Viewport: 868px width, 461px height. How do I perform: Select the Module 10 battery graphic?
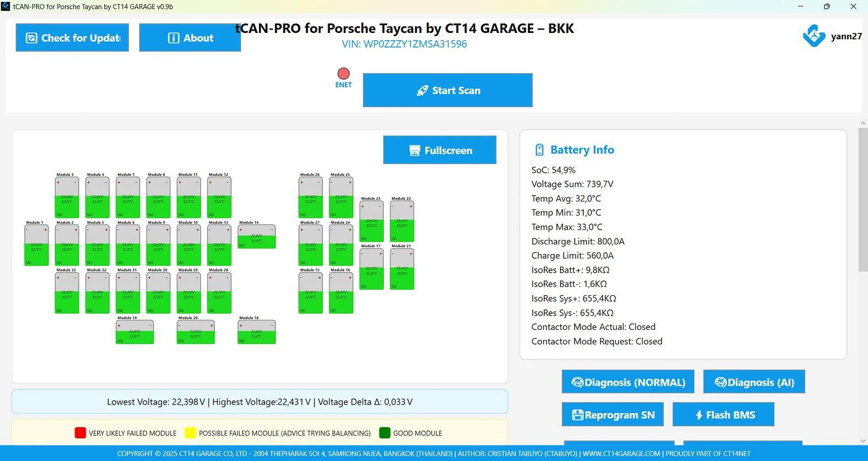tap(189, 245)
